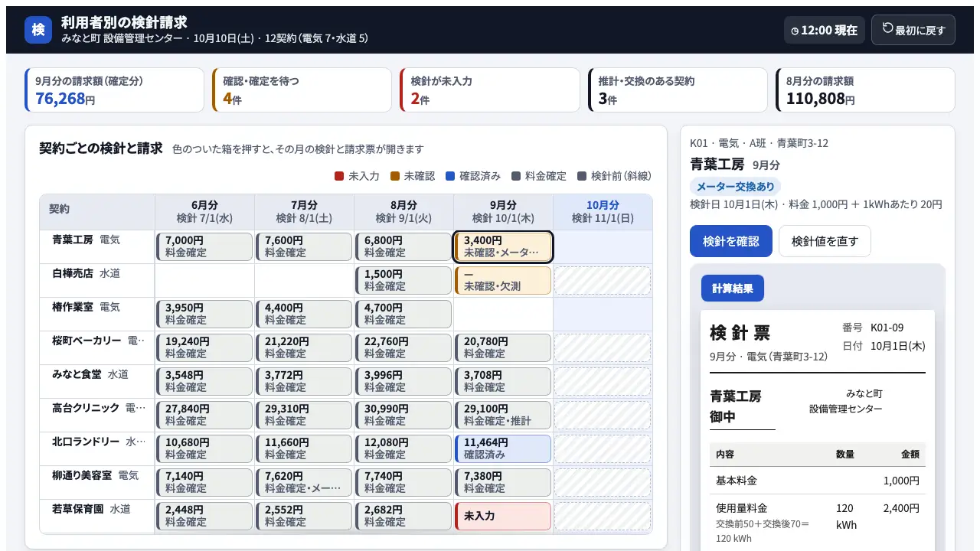Screen dimensions: 980x551
Task: Click the blue 確認済み legend swatch
Action: [x=450, y=176]
